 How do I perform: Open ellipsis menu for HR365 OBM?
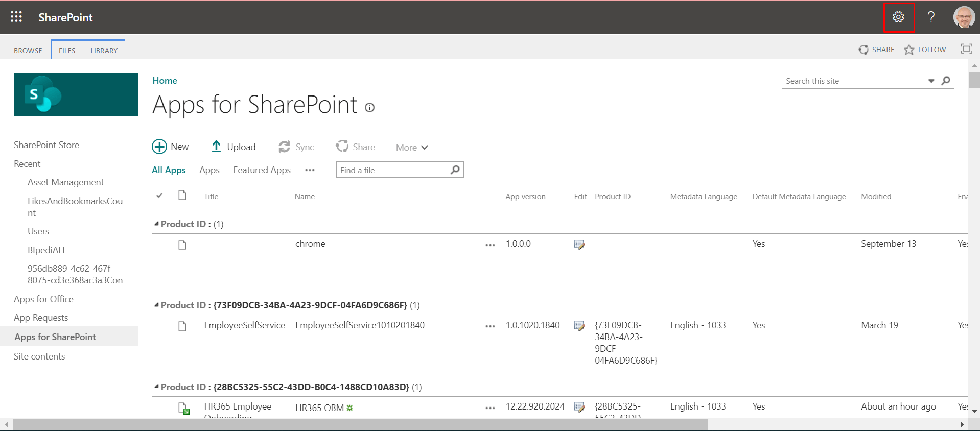490,408
